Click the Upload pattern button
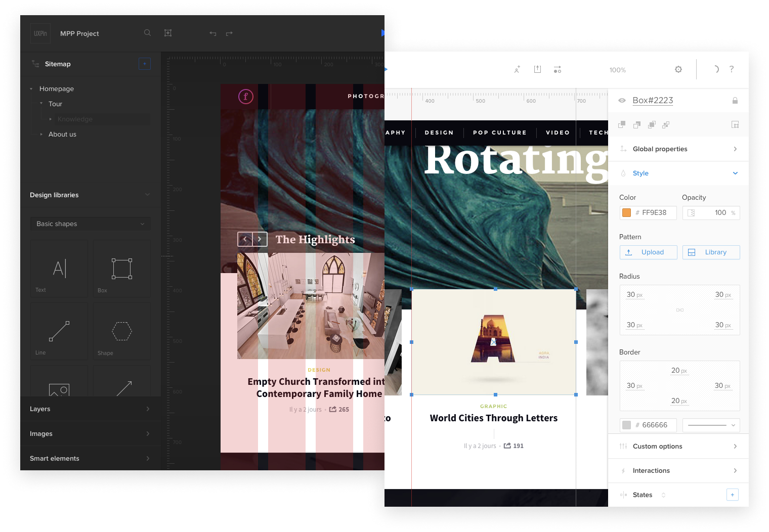769x532 pixels. [648, 252]
